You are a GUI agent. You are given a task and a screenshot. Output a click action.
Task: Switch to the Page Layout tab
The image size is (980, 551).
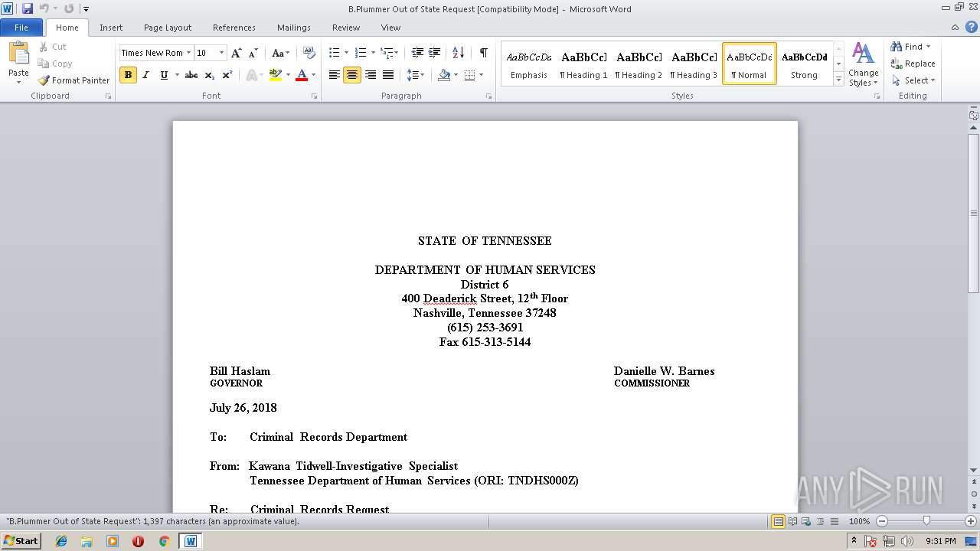168,28
